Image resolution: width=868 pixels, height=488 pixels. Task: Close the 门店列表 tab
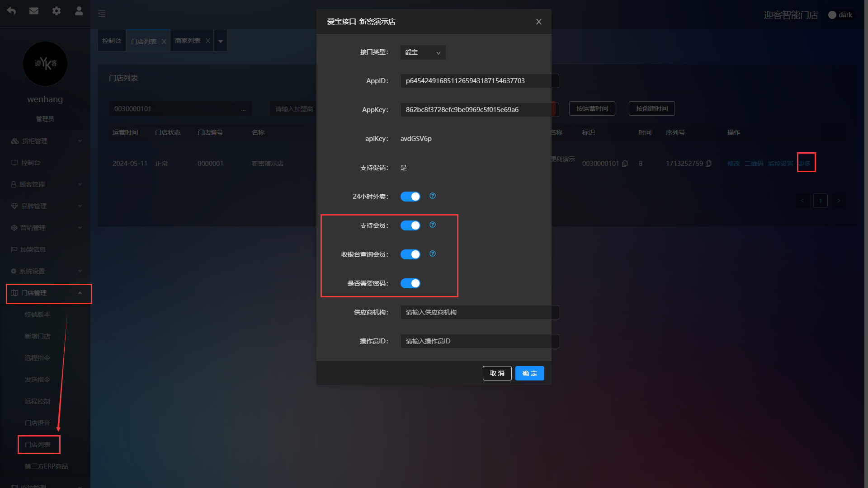click(x=164, y=41)
